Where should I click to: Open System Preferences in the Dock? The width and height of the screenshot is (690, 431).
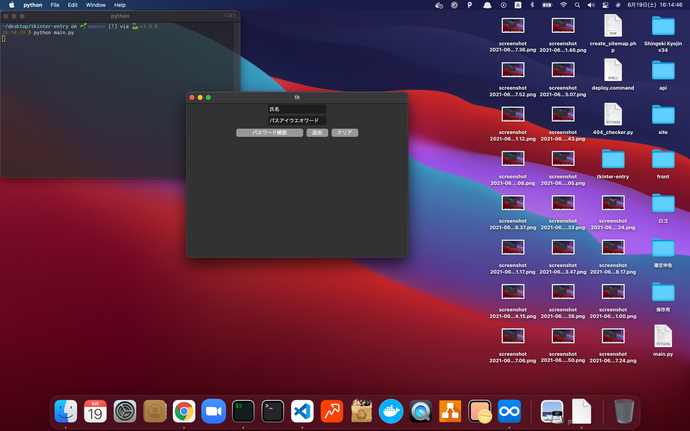(x=125, y=411)
